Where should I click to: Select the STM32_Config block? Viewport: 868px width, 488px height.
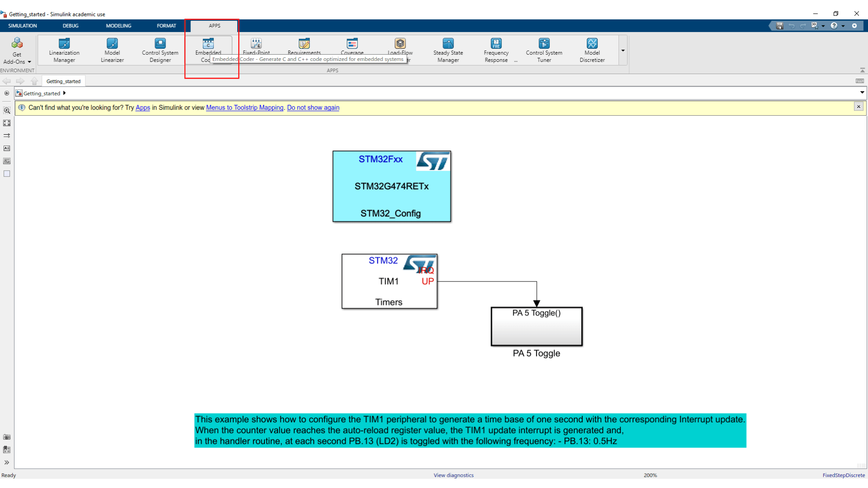point(392,186)
